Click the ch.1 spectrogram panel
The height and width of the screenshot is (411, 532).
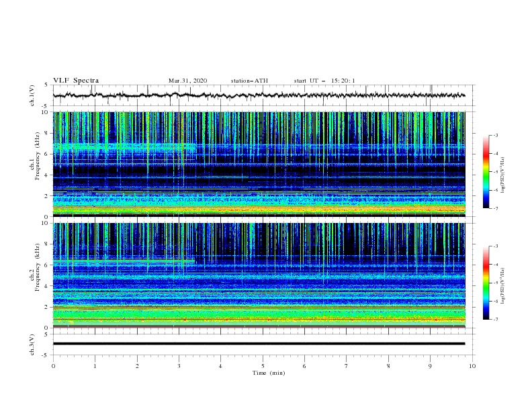pyautogui.click(x=259, y=164)
